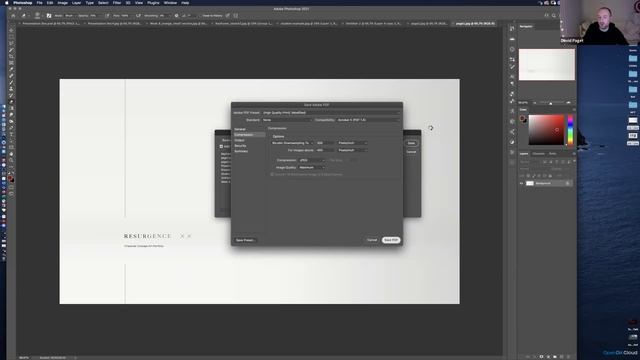
Task: Select Security in PDF dialog sidebar
Action: [x=240, y=146]
